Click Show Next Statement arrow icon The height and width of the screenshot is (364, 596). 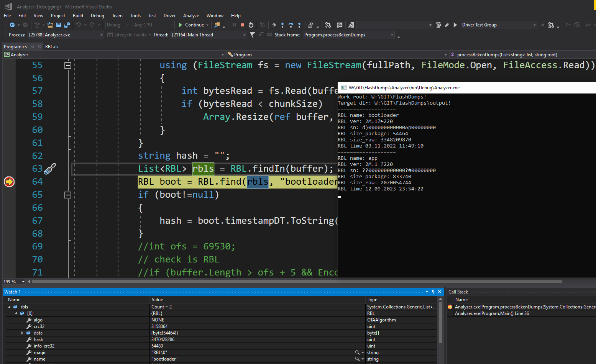coord(274,25)
